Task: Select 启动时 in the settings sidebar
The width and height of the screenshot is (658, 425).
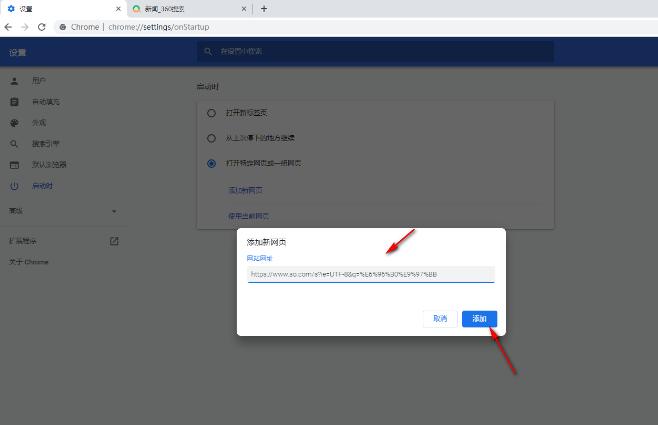Action: pos(42,185)
